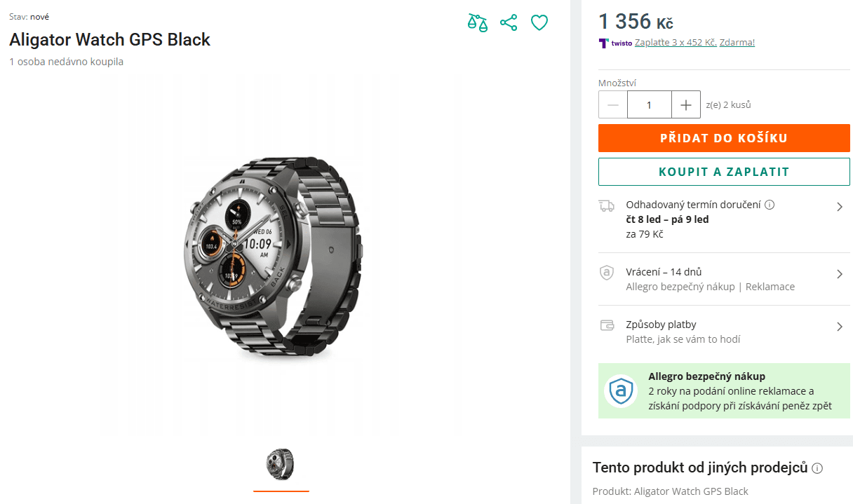Expand the delivery details chevron
This screenshot has height=504, width=853.
841,205
